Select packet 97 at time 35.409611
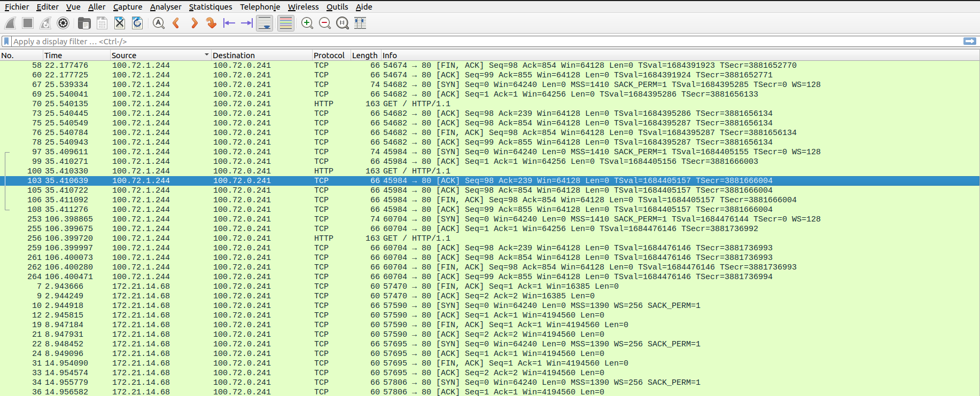The image size is (980, 396). [x=490, y=152]
